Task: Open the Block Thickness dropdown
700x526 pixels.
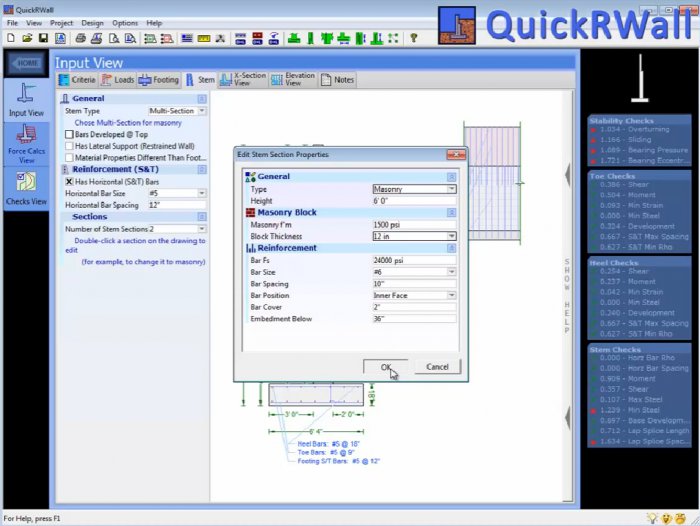Action: click(x=451, y=236)
